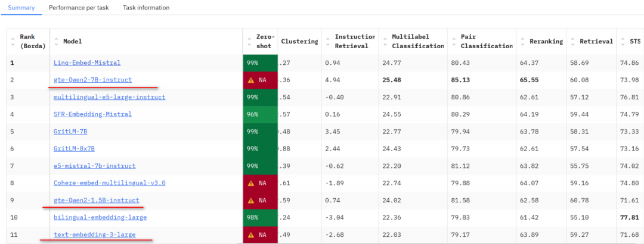Image resolution: width=644 pixels, height=244 pixels.
Task: Click the Reranking header text
Action: 546,42
